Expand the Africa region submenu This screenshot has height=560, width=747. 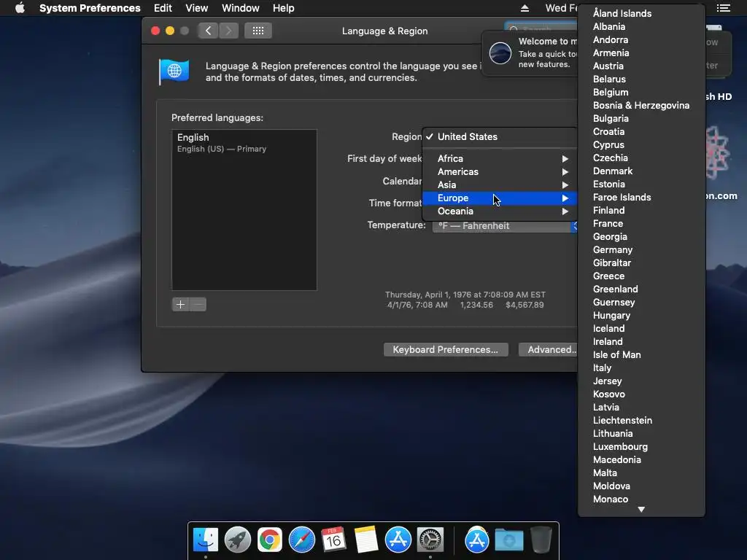[x=499, y=158]
